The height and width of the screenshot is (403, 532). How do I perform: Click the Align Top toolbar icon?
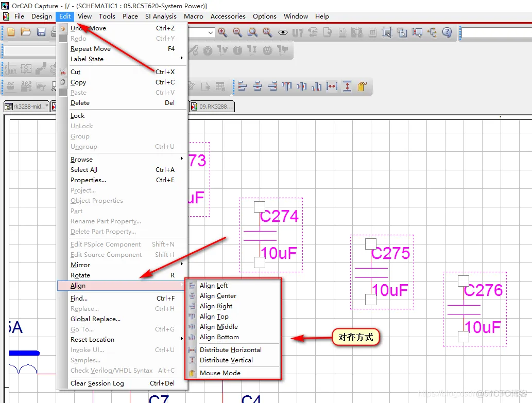[287, 86]
